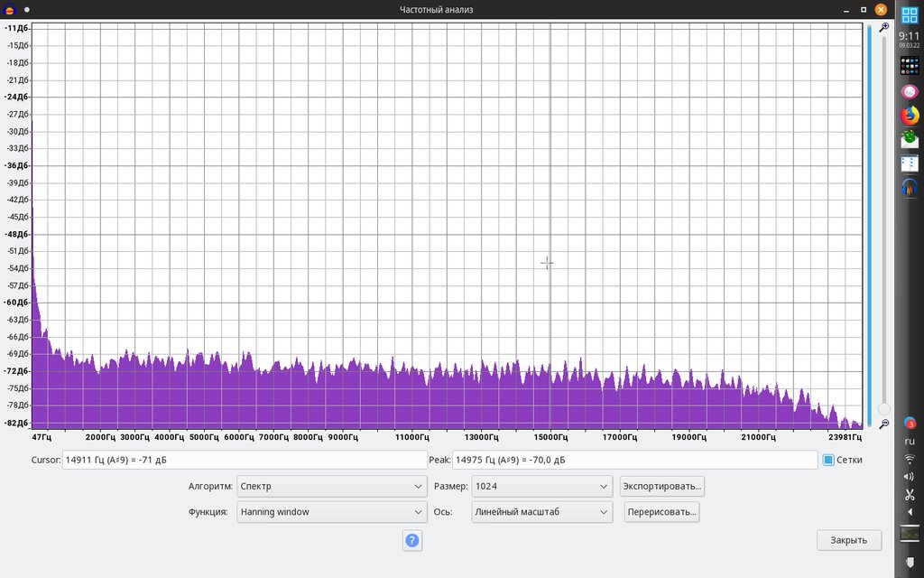Viewport: 924px width, 578px height.
Task: Launch the pink round app in the panel
Action: [910, 91]
